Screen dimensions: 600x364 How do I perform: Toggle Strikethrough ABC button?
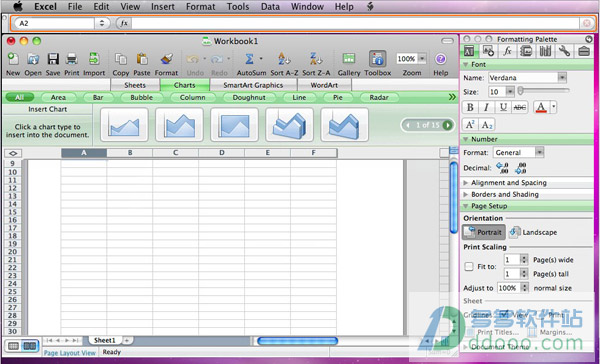pyautogui.click(x=520, y=108)
